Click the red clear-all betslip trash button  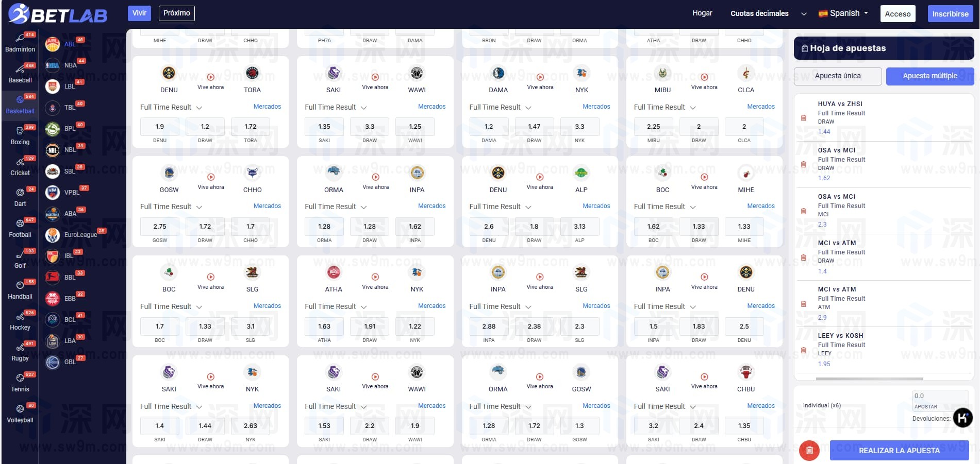(809, 451)
